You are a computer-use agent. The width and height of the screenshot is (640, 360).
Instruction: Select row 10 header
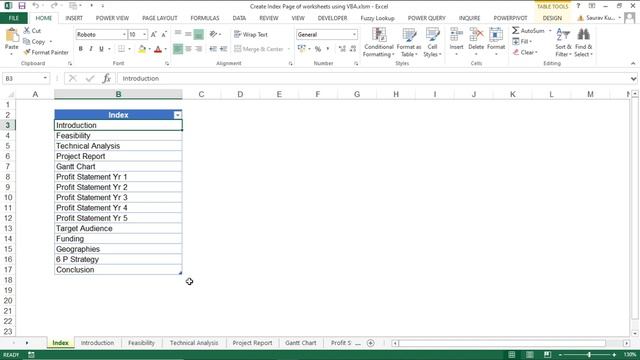(8, 198)
